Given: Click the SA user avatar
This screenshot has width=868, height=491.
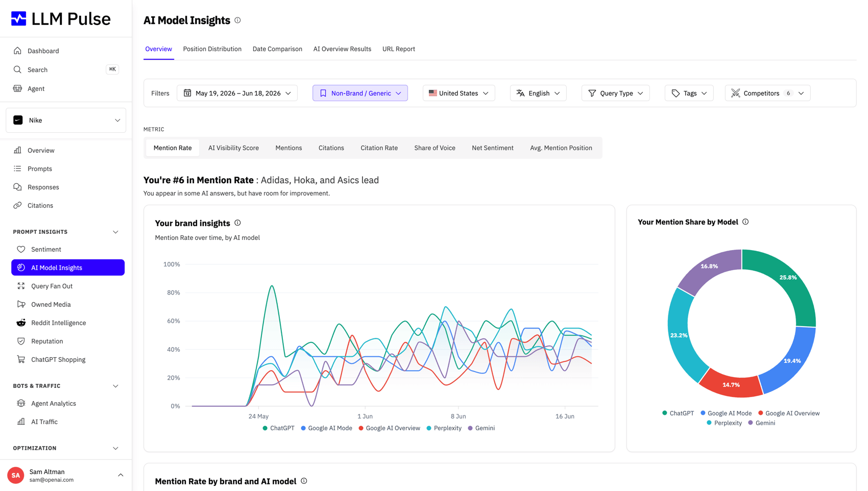Looking at the screenshot, I should [16, 475].
